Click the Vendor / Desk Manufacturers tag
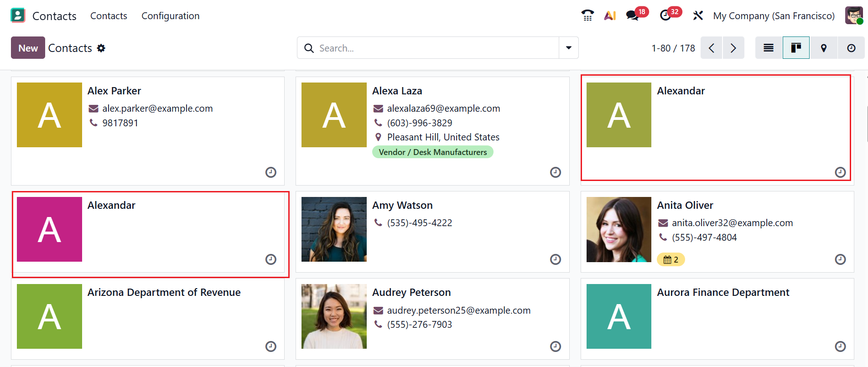The height and width of the screenshot is (367, 868). (432, 152)
